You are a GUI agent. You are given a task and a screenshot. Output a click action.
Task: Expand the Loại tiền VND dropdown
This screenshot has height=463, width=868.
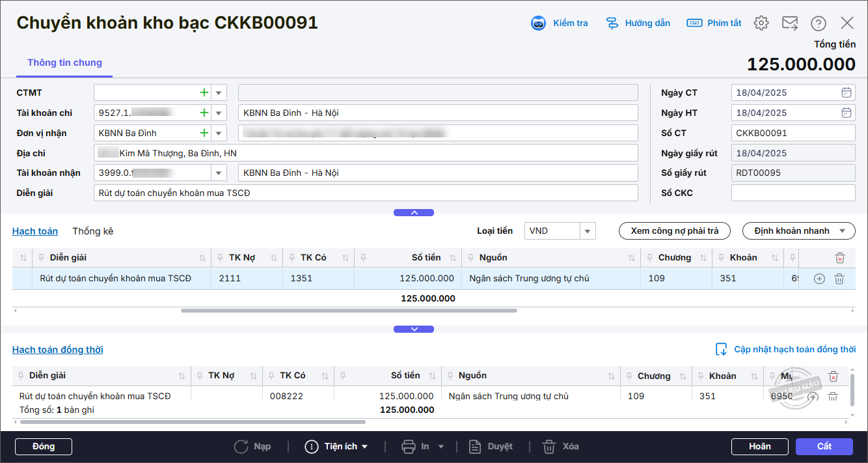pyautogui.click(x=588, y=231)
